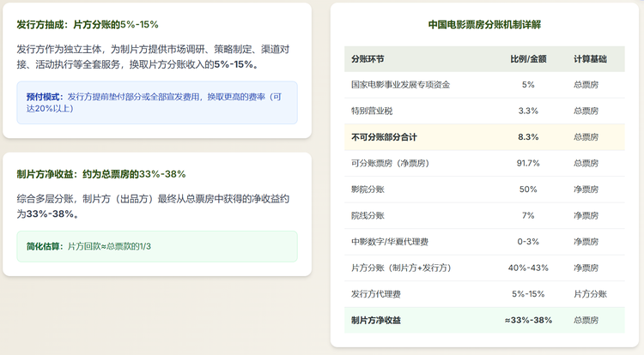Click the "40%-43%" value in the table
644x355 pixels.
[x=528, y=268]
